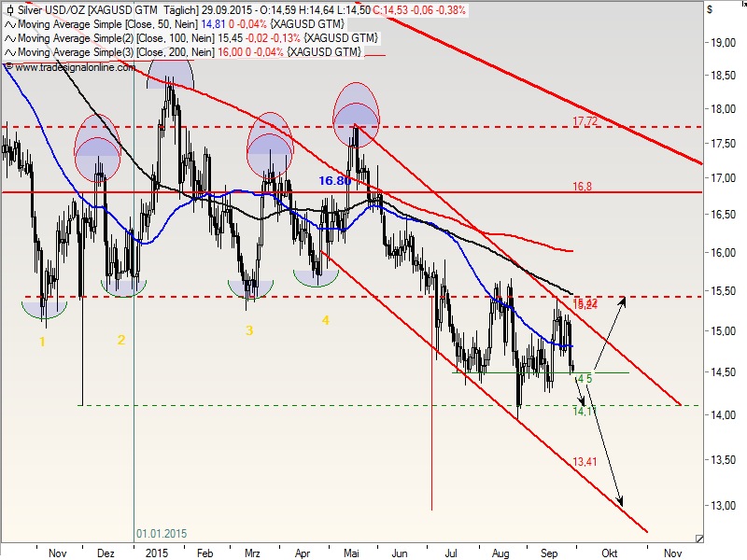
Task: Click the 17,00 price axis label
Action: [x=723, y=178]
